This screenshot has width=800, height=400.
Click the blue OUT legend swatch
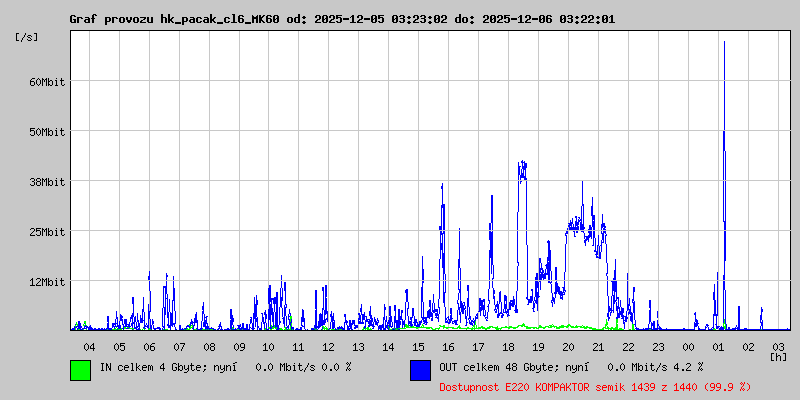click(x=420, y=370)
